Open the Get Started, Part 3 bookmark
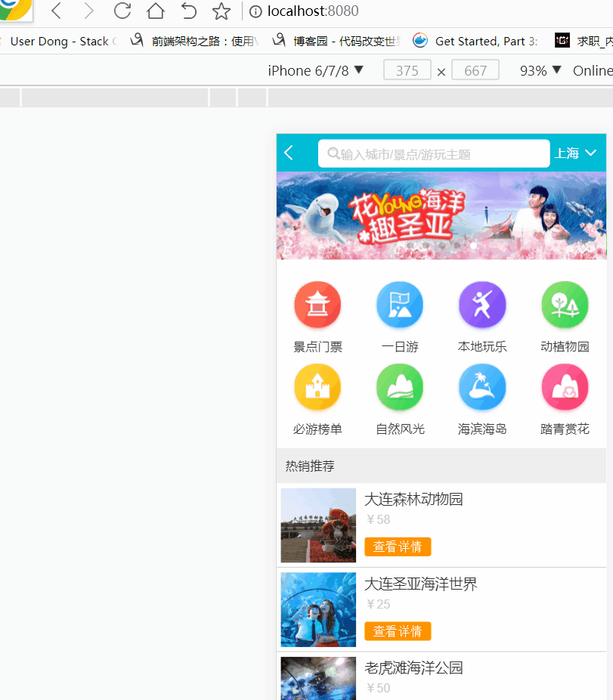613x700 pixels. pyautogui.click(x=475, y=41)
